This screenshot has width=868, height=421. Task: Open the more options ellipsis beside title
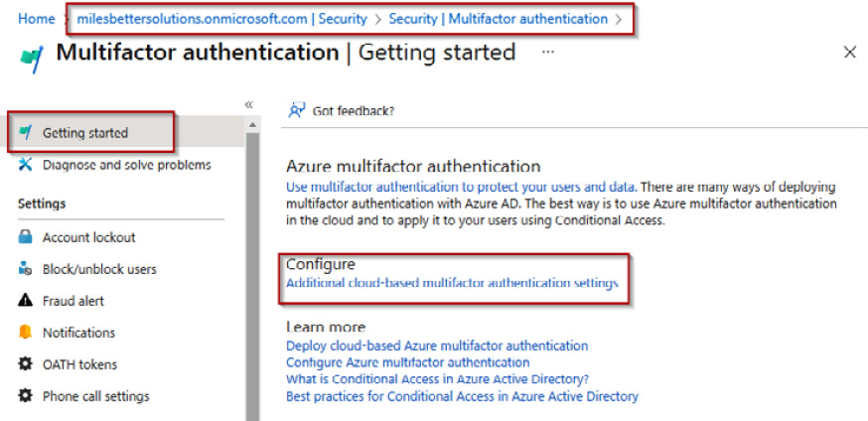coord(548,52)
